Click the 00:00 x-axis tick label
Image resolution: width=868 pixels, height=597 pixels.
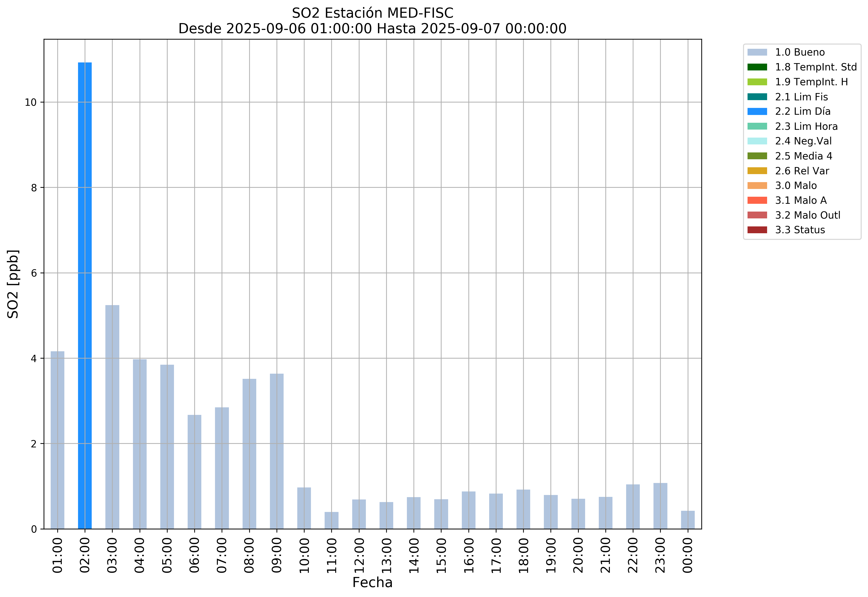click(x=688, y=556)
